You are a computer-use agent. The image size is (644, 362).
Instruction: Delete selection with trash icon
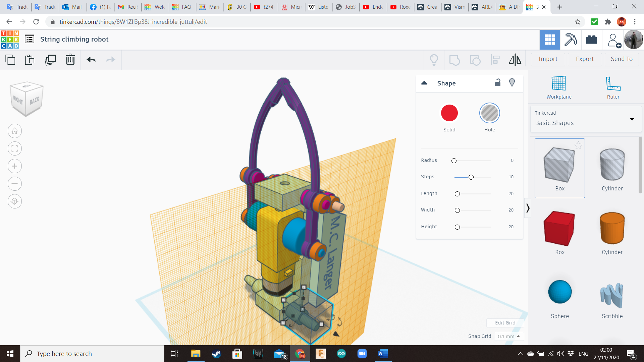point(70,60)
